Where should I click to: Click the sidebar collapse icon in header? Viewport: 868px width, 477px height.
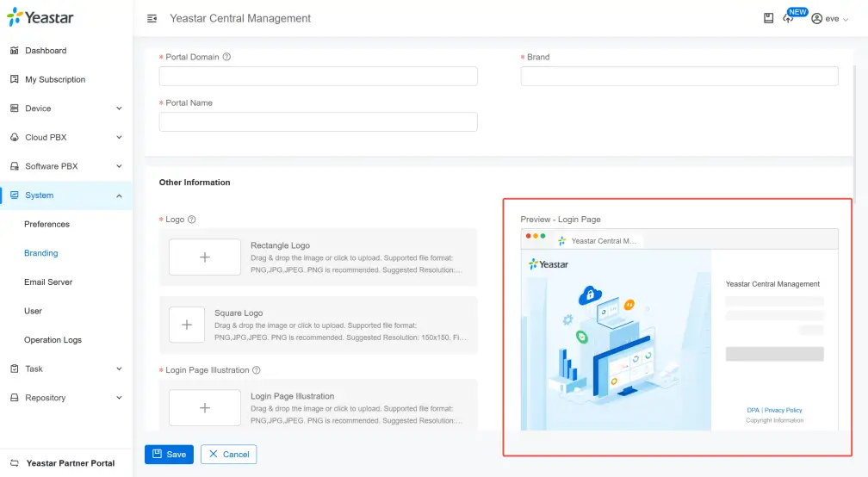[152, 18]
